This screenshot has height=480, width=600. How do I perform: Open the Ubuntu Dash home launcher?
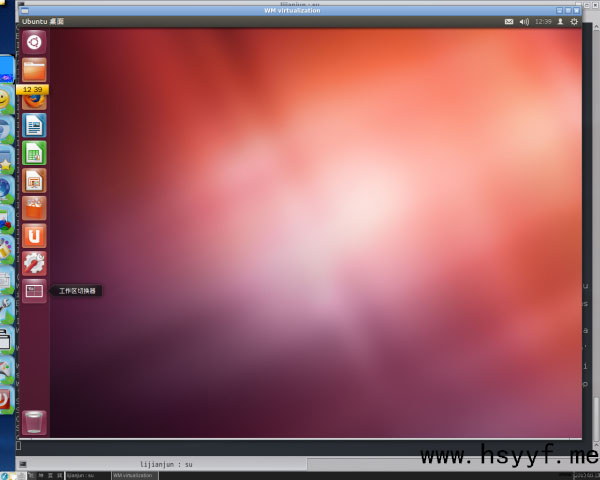[34, 42]
